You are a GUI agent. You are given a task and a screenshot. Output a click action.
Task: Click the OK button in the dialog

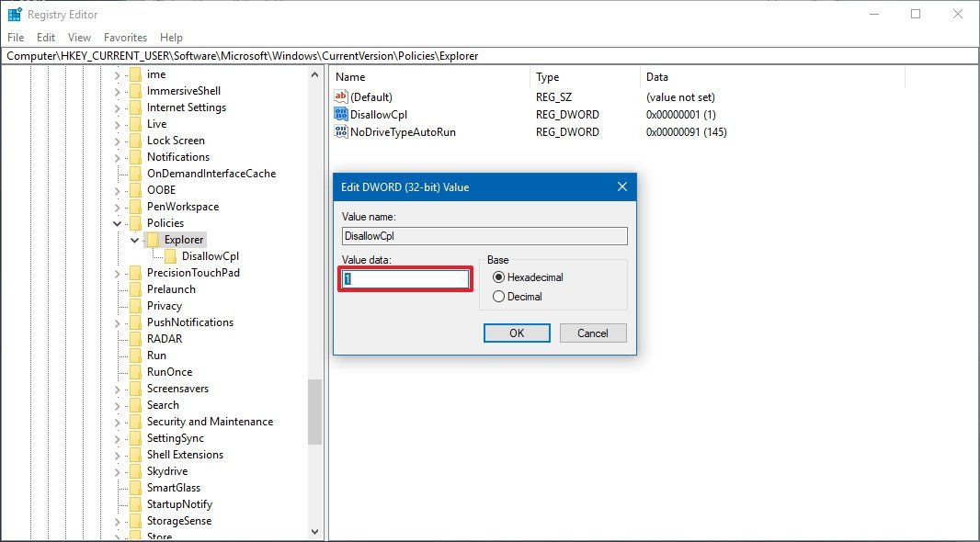[516, 333]
